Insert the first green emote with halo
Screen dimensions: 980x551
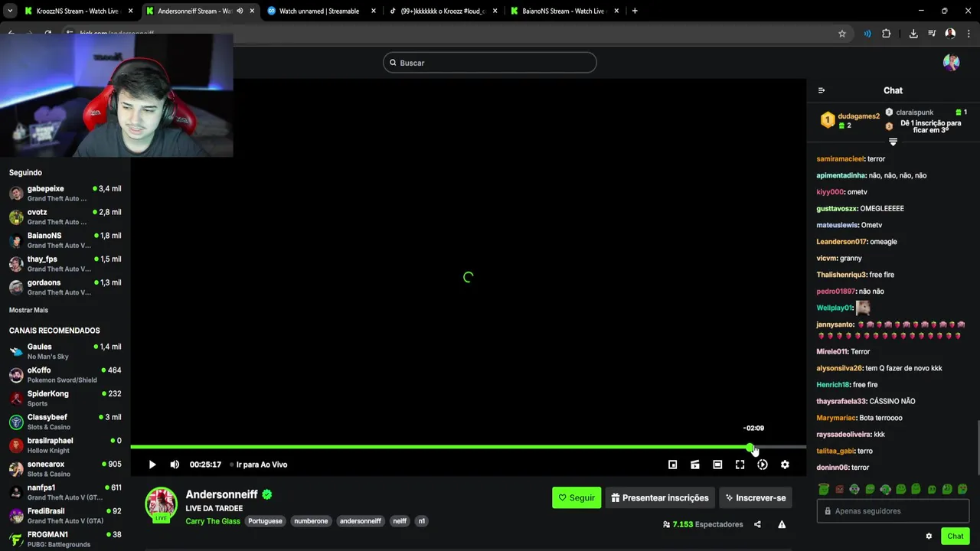click(x=823, y=489)
